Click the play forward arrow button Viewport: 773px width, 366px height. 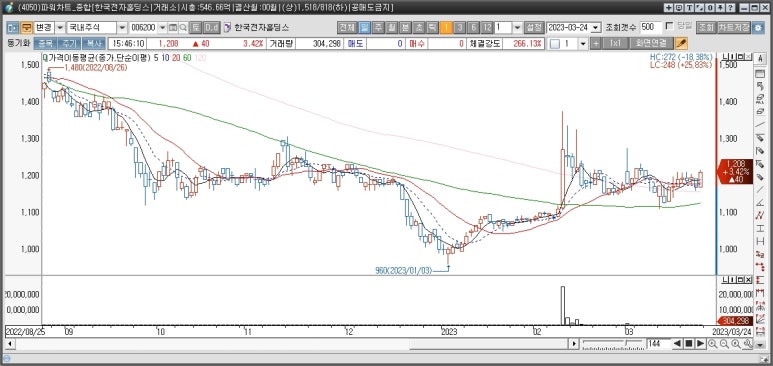[x=700, y=343]
